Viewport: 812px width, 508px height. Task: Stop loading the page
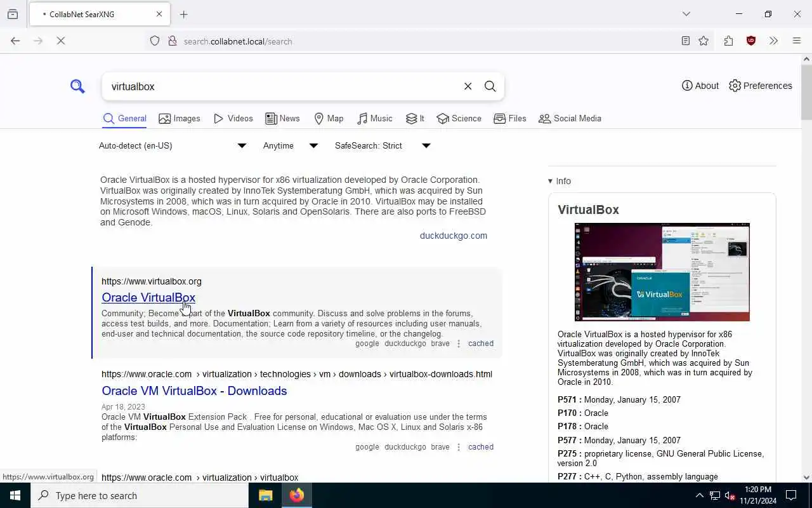[61, 41]
